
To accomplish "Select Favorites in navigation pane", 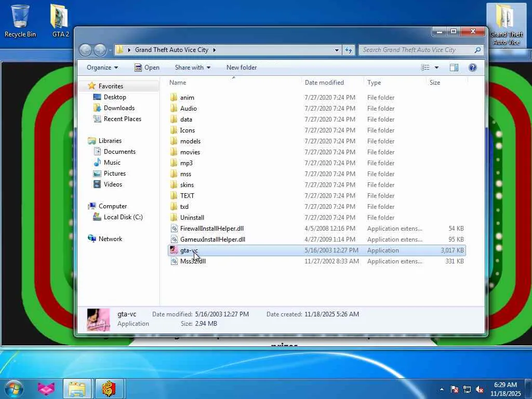I will pos(111,86).
